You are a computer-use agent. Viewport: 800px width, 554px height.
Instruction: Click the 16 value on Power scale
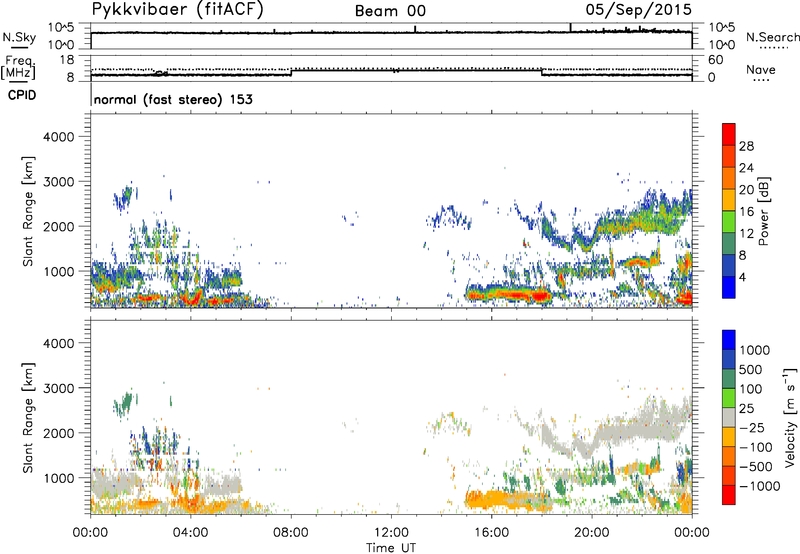click(x=746, y=212)
